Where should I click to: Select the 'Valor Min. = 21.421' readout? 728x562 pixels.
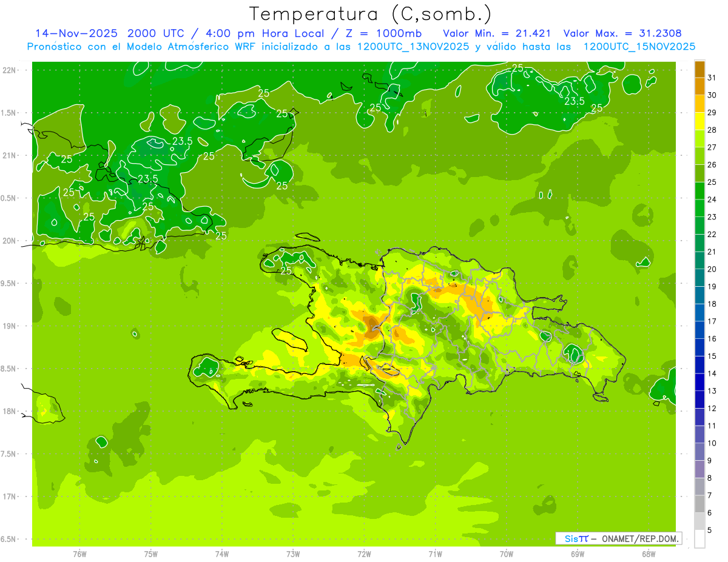(x=497, y=33)
